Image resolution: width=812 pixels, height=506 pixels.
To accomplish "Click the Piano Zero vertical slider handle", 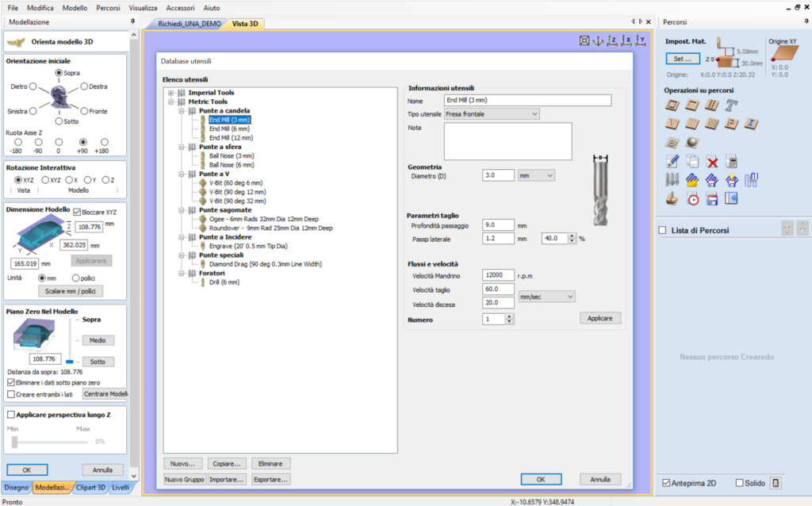I will [x=70, y=360].
